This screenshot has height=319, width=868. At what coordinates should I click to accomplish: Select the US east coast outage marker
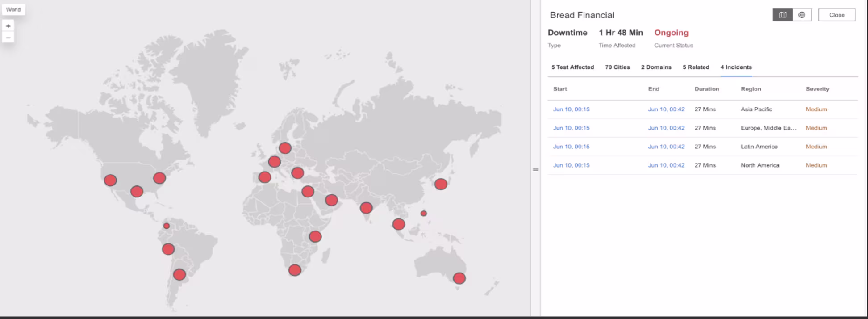[x=159, y=178]
